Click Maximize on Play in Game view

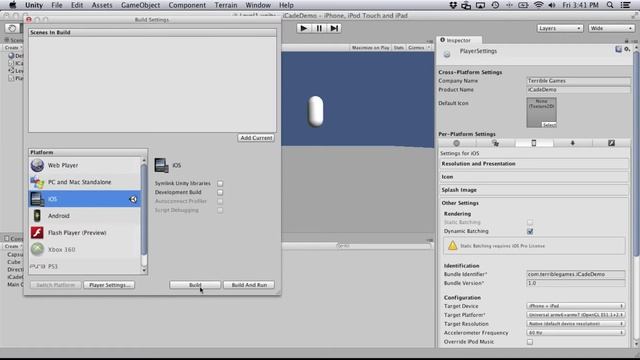point(371,48)
